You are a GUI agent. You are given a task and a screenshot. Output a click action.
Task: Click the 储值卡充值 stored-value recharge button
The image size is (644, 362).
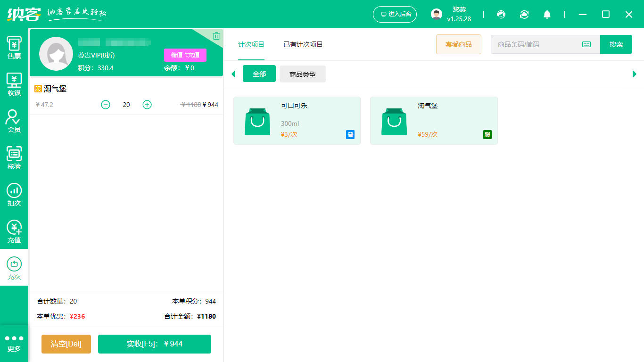185,55
